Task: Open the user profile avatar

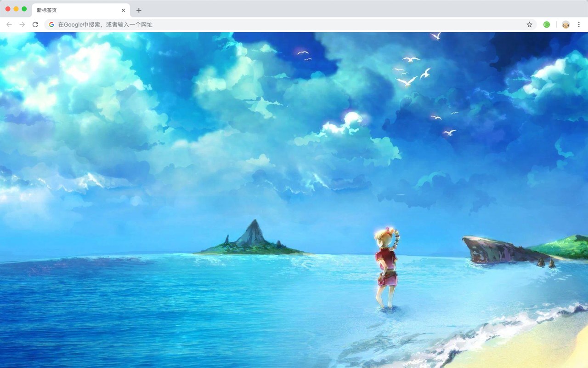Action: pos(565,24)
